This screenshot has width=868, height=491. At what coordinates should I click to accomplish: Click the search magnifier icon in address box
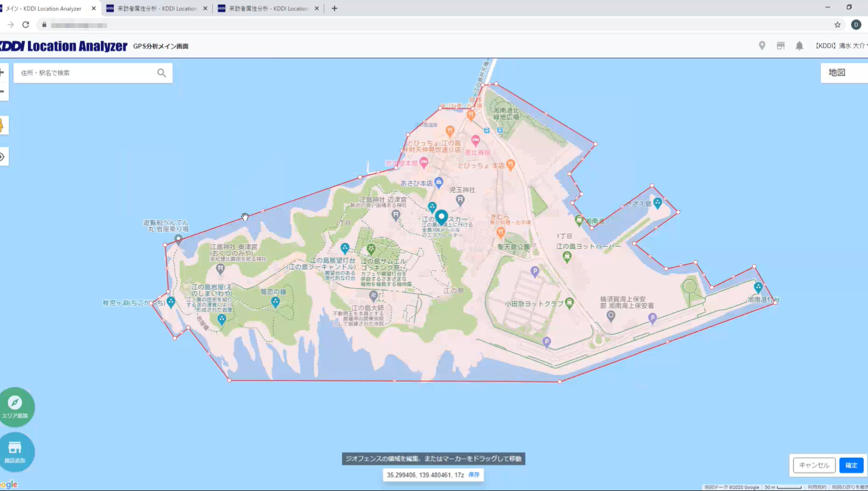(x=162, y=73)
